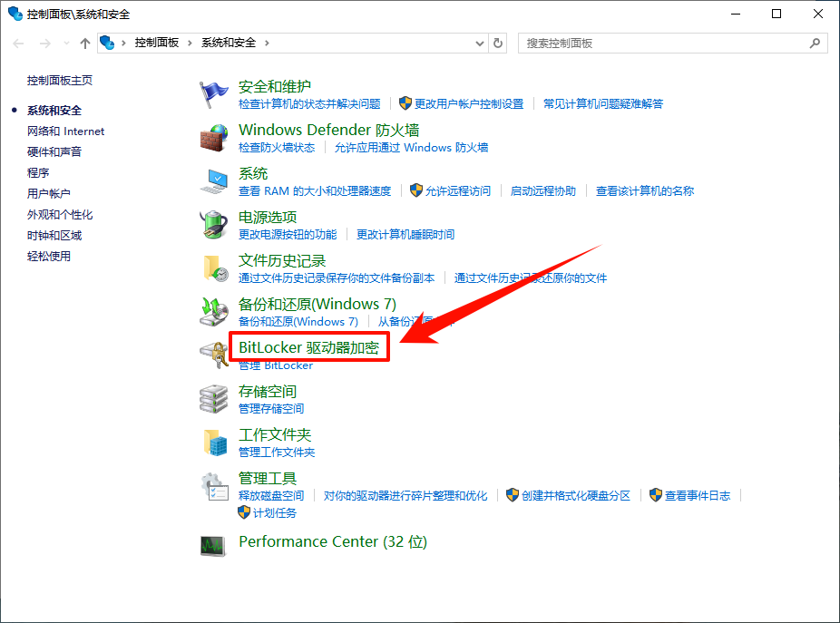Open 硬件和声音 category in sidebar

[54, 152]
